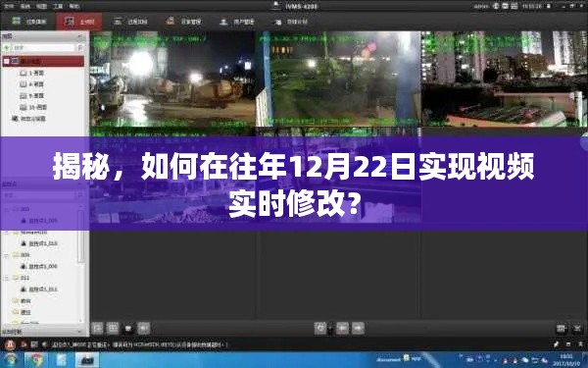Viewport: 588px width, 368px height.
Task: Go to next page of cameras
Action: tap(358, 328)
